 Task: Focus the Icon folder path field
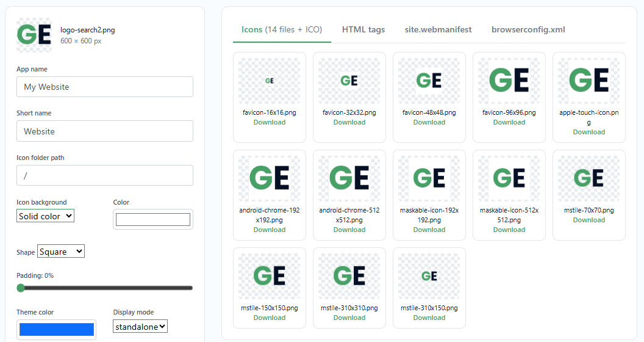click(105, 175)
